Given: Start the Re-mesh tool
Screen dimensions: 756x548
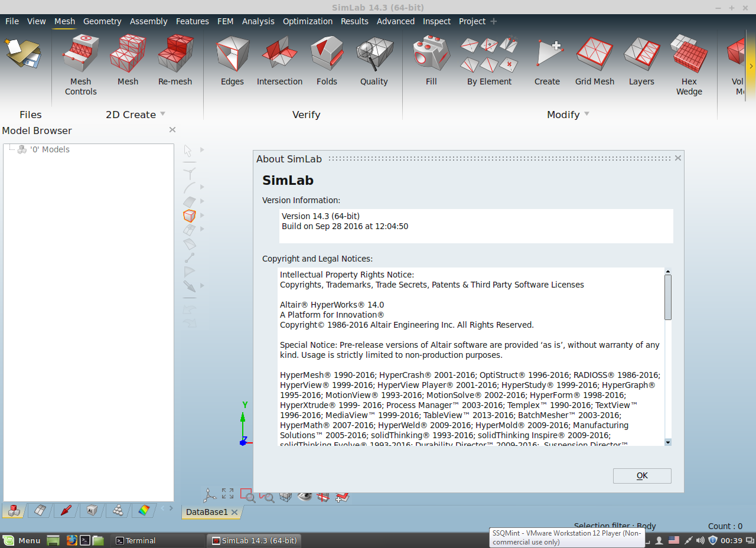Looking at the screenshot, I should pyautogui.click(x=175, y=60).
